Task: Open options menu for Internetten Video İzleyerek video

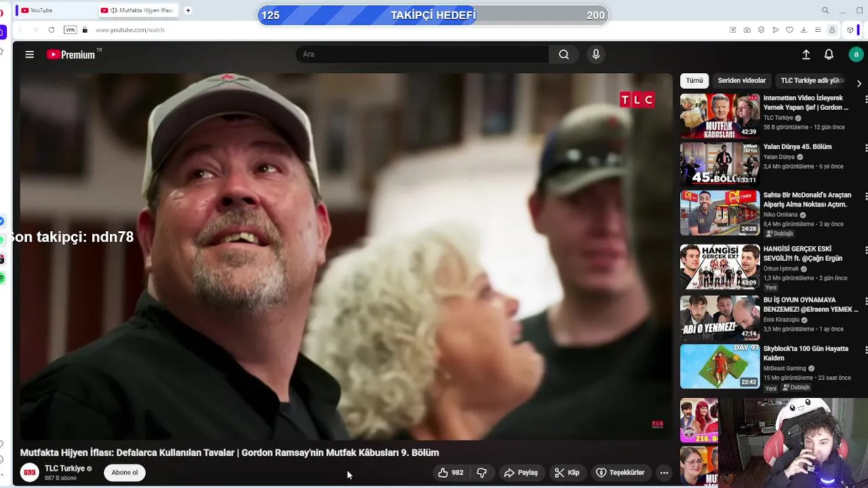Action: click(865, 99)
